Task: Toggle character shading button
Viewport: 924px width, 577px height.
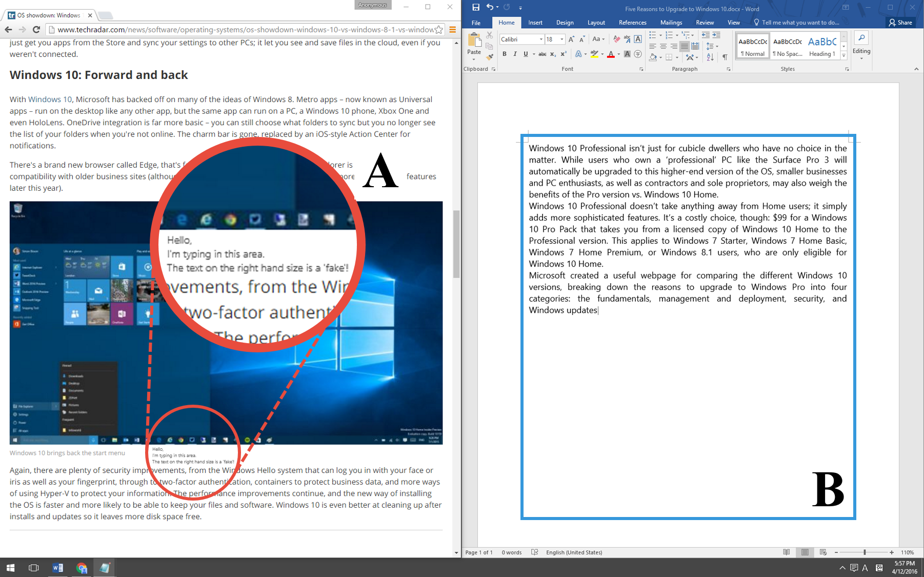Action: tap(627, 54)
